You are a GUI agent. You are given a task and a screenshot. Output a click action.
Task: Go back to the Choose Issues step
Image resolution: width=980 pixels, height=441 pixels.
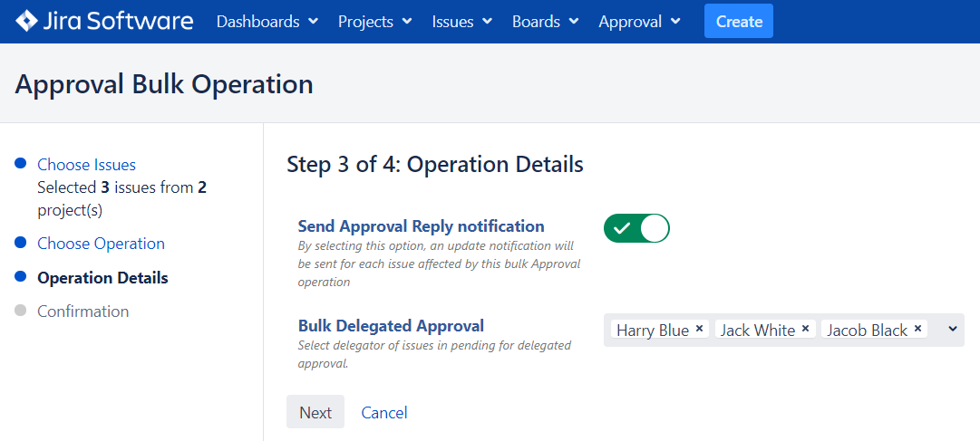click(86, 165)
